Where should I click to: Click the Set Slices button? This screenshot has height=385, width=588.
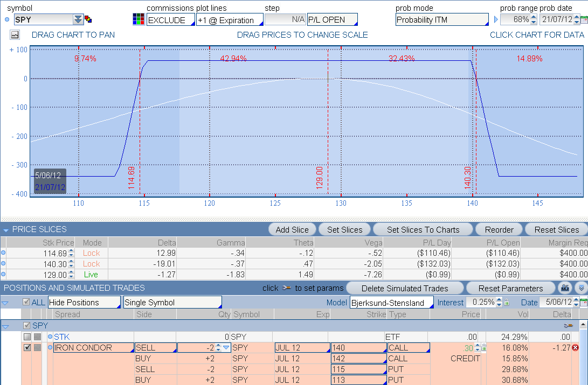(x=344, y=229)
